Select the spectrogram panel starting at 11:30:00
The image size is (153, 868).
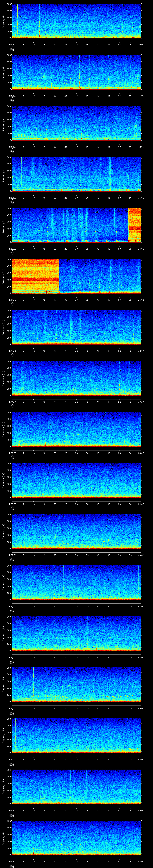[76, 72]
